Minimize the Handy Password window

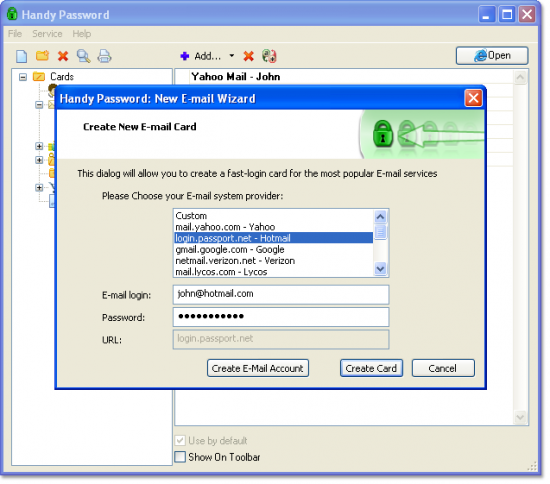(486, 15)
